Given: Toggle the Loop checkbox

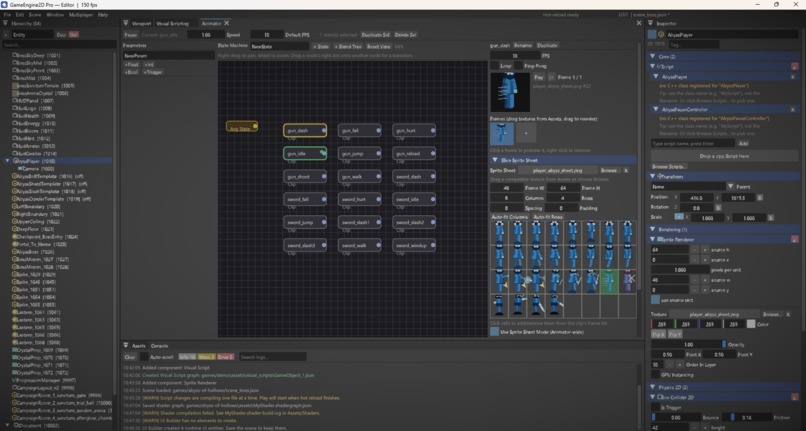Looking at the screenshot, I should (x=494, y=66).
